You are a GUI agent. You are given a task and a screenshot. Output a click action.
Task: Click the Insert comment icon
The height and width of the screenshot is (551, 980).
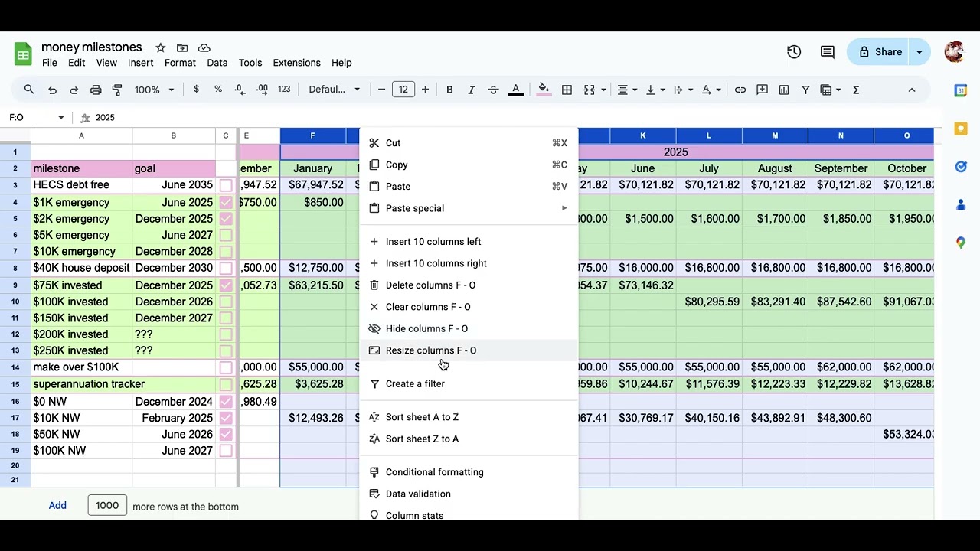(x=762, y=90)
